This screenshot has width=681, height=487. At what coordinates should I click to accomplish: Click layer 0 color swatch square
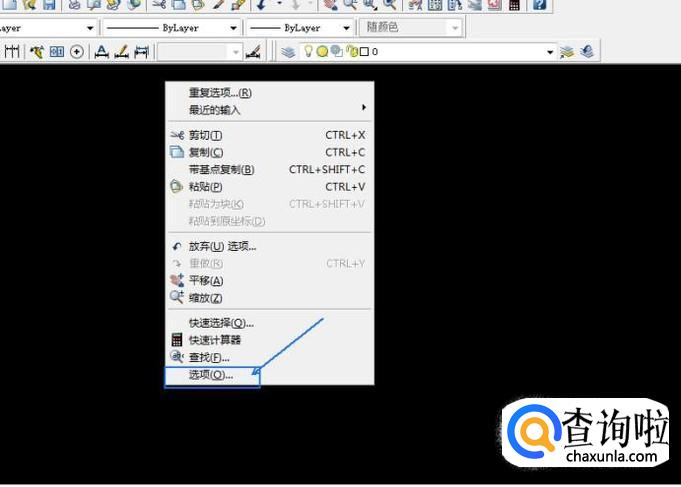364,51
